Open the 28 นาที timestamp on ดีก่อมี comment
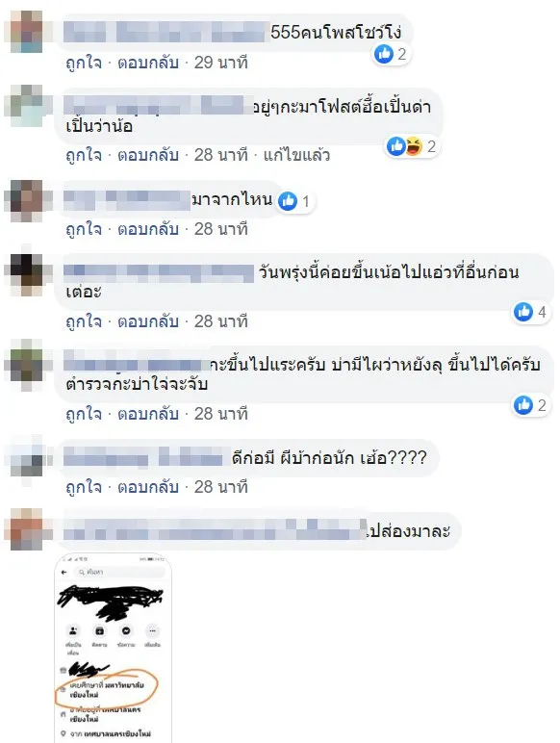Viewport: 560px width, 743px height. [220, 487]
